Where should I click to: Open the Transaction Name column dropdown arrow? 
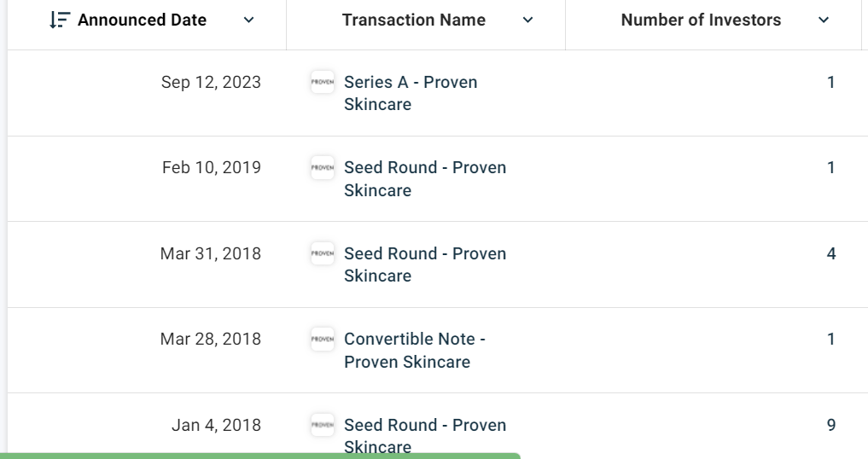[527, 20]
